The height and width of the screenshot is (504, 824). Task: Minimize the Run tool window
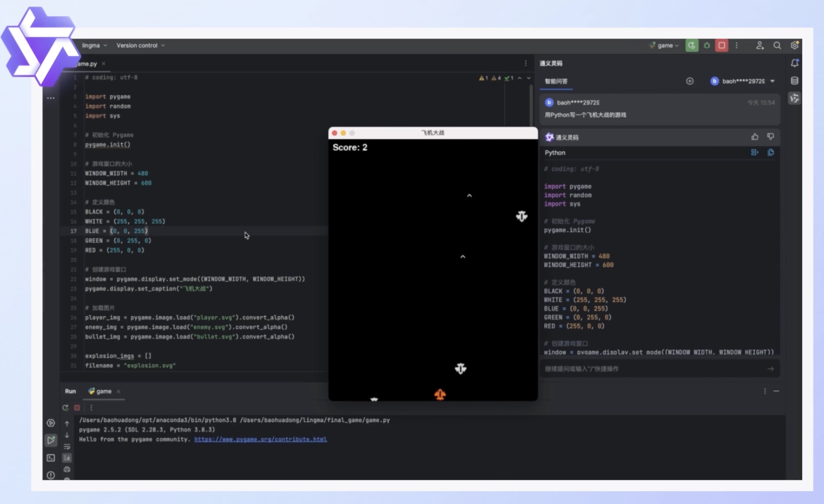point(776,391)
